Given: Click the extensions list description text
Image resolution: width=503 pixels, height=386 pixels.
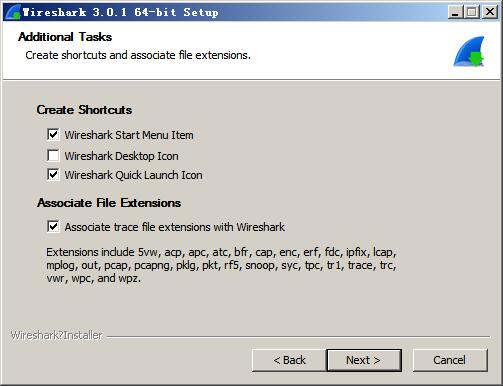Looking at the screenshot, I should [x=221, y=265].
